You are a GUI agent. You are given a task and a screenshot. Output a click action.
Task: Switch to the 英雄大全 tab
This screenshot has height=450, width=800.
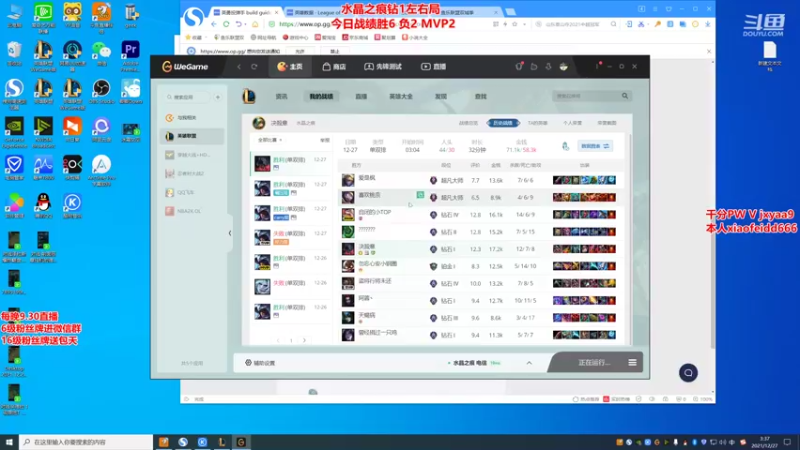click(x=401, y=96)
